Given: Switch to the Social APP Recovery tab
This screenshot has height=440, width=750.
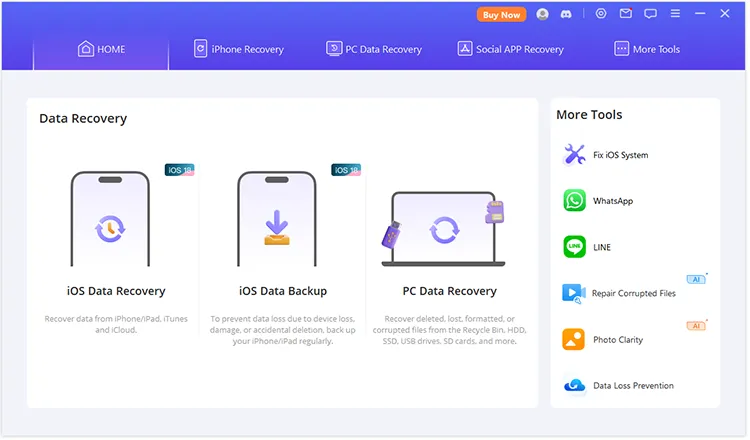Looking at the screenshot, I should (510, 49).
